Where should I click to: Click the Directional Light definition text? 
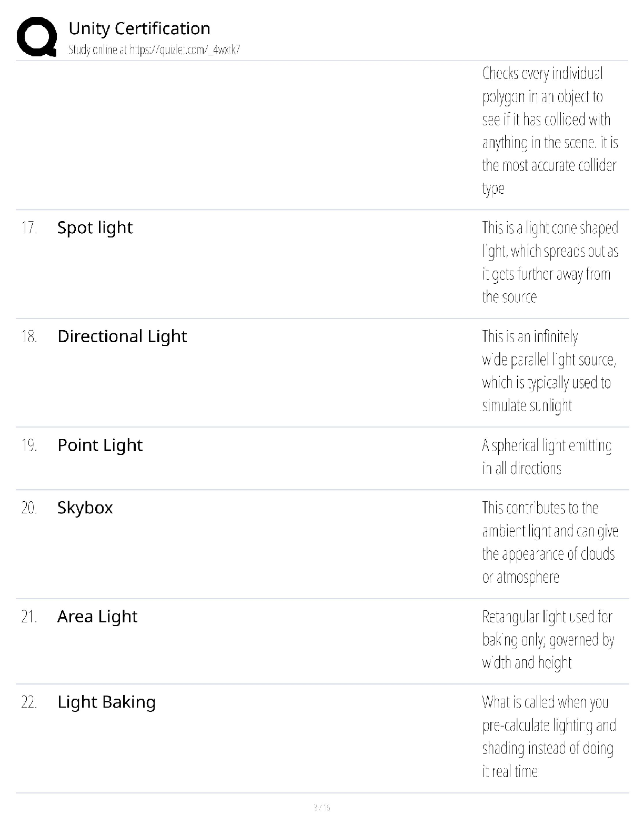tap(548, 371)
